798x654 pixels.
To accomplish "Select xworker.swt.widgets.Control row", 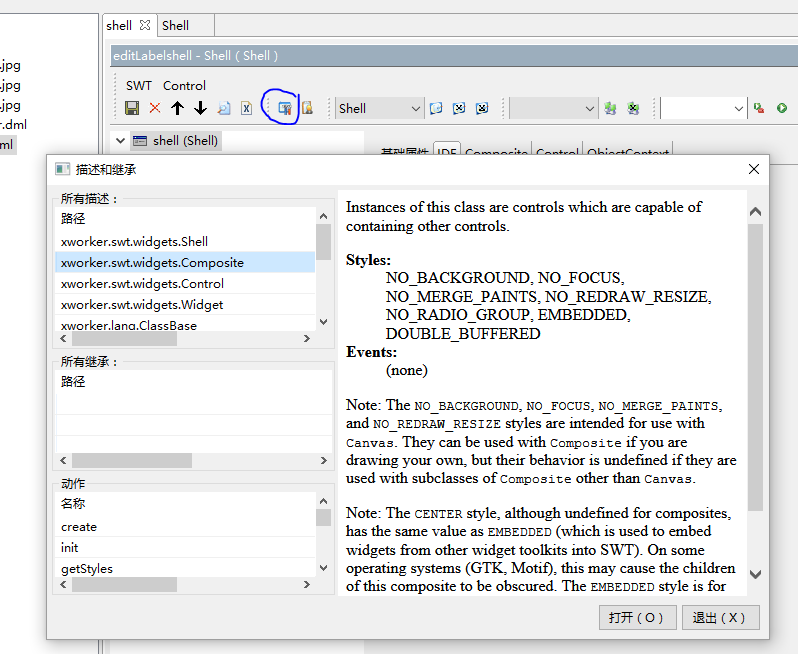I will point(185,283).
